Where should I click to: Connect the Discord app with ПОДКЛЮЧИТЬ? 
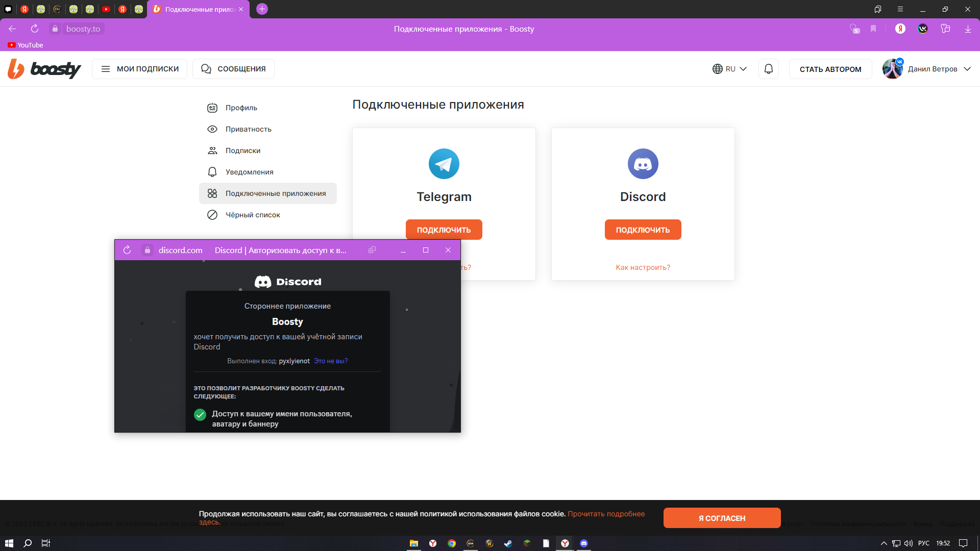pyautogui.click(x=643, y=230)
